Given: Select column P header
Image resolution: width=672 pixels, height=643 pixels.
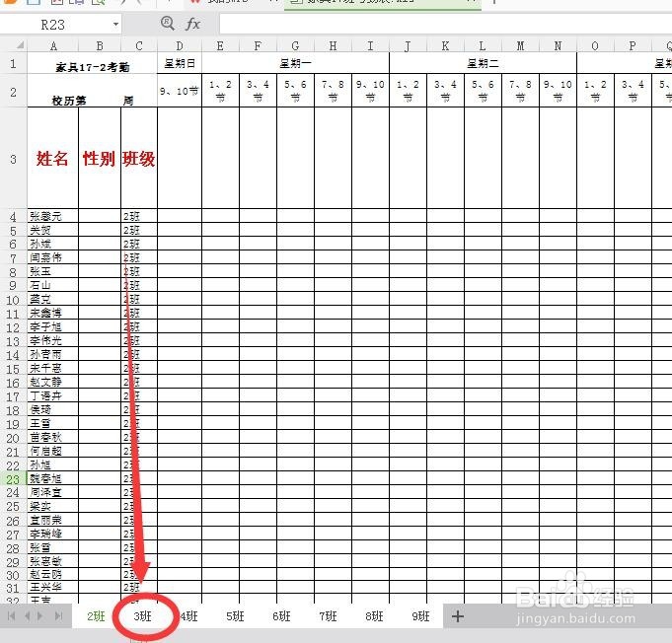Looking at the screenshot, I should pyautogui.click(x=633, y=45).
